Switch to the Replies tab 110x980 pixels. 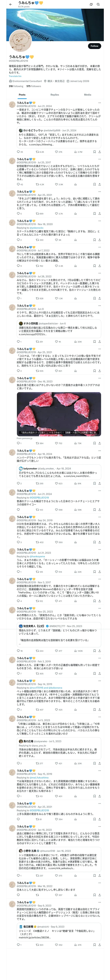coord(55,95)
